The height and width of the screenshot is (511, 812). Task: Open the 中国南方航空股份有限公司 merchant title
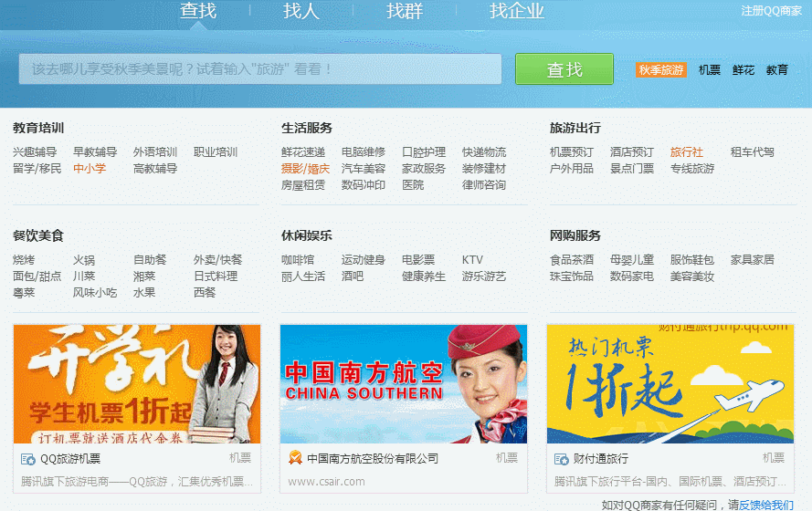373,459
